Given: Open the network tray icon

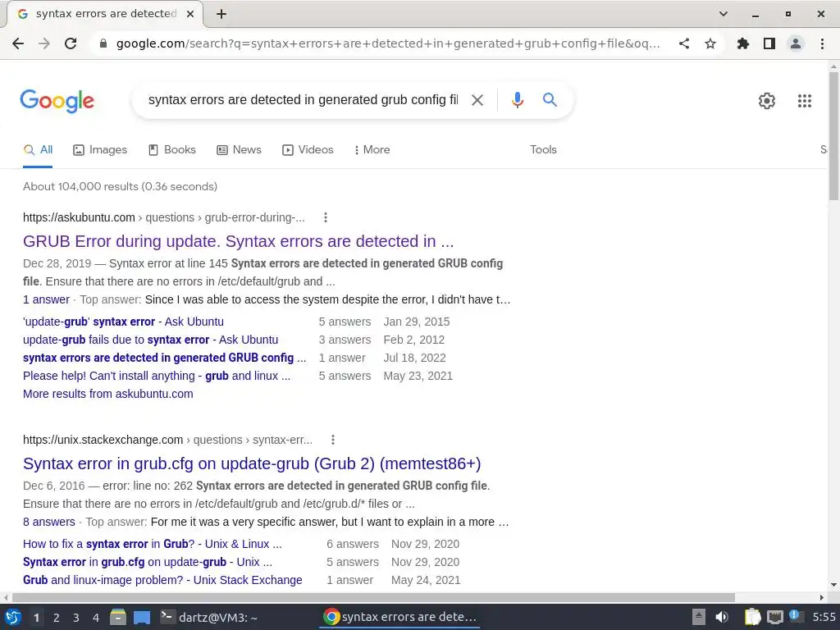Looking at the screenshot, I should click(774, 618).
